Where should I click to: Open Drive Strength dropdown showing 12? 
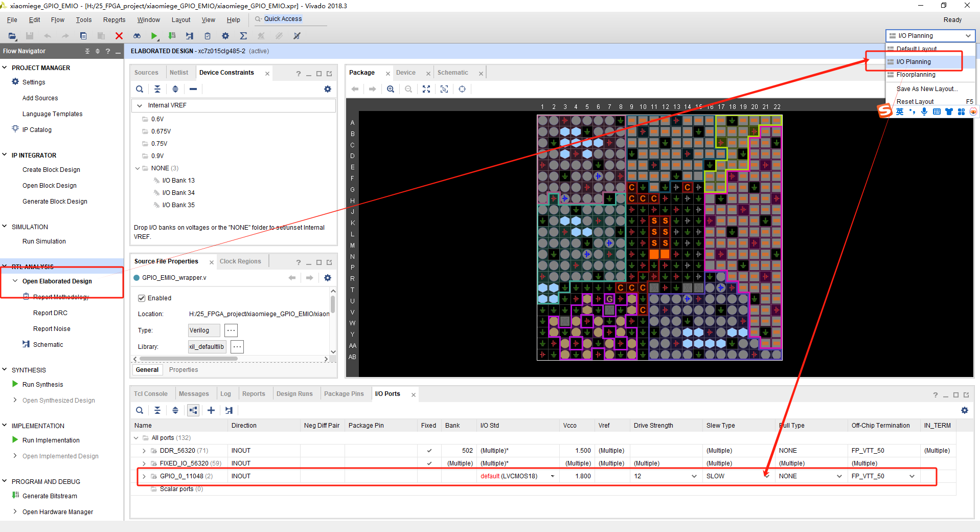[694, 476]
